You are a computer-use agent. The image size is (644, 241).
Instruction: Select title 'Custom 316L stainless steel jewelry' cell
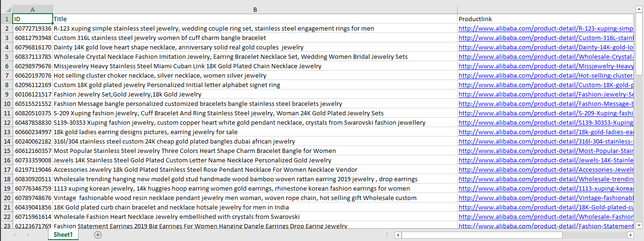coord(255,38)
